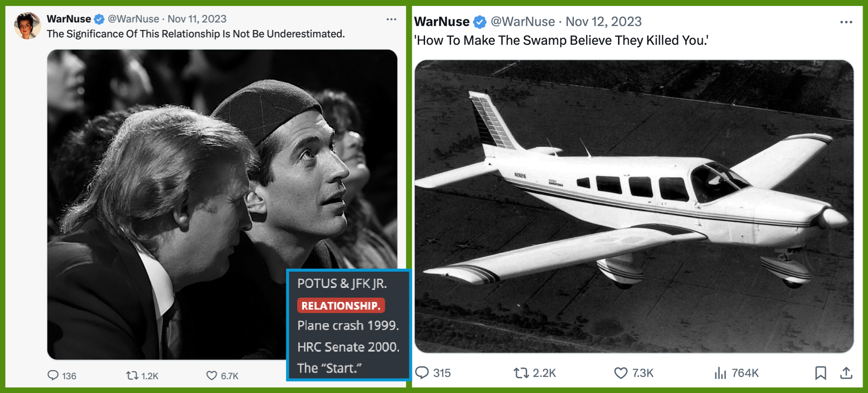Open replies on the airplane tweet
The height and width of the screenshot is (393, 868).
[x=422, y=373]
